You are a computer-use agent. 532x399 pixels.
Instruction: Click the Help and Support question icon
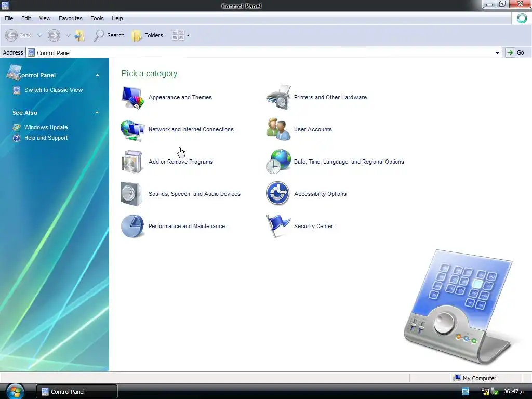[x=16, y=138]
